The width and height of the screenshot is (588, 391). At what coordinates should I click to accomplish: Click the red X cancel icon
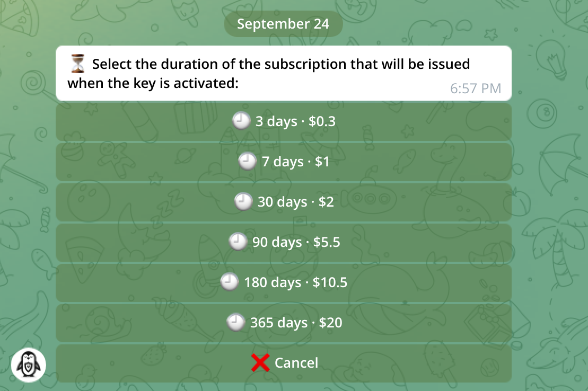260,363
